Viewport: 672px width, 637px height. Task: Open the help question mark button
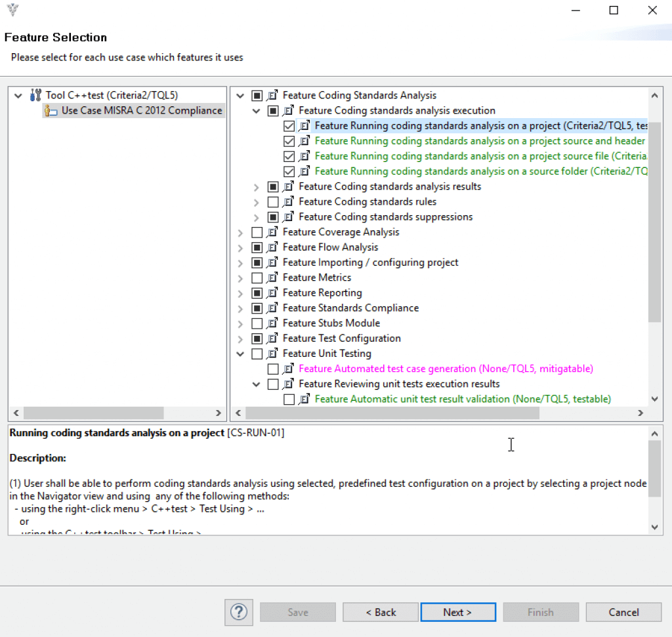tap(239, 612)
